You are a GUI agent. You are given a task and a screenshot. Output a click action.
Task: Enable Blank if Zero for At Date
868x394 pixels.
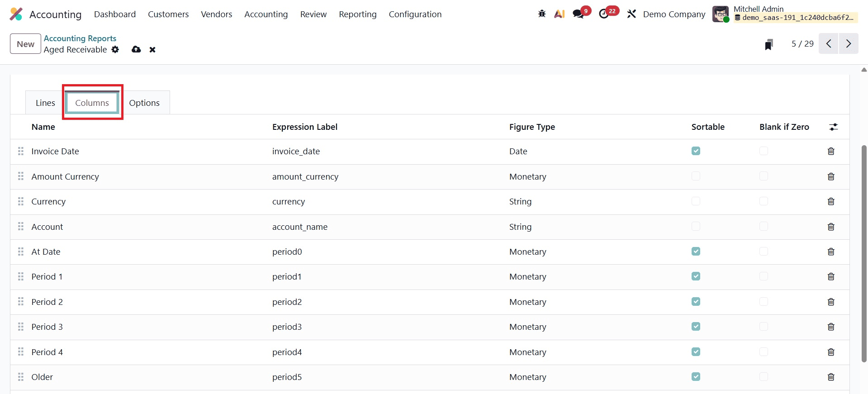[x=764, y=252]
